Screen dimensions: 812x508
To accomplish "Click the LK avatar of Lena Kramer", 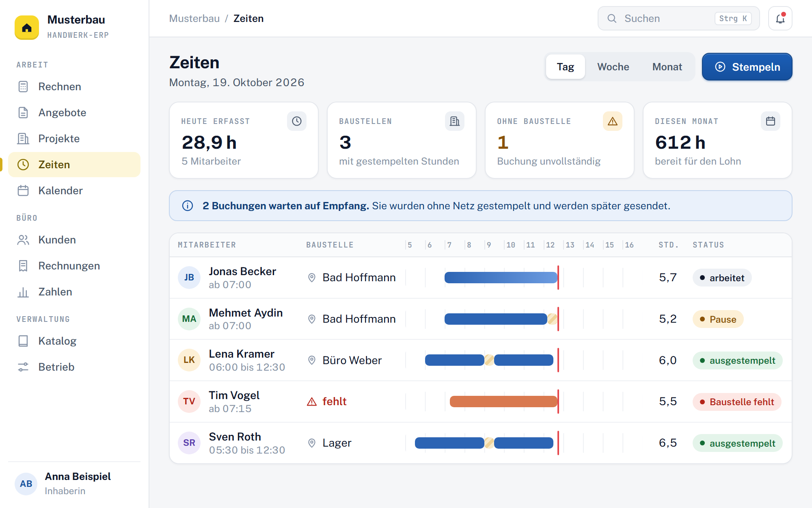I will [x=189, y=360].
